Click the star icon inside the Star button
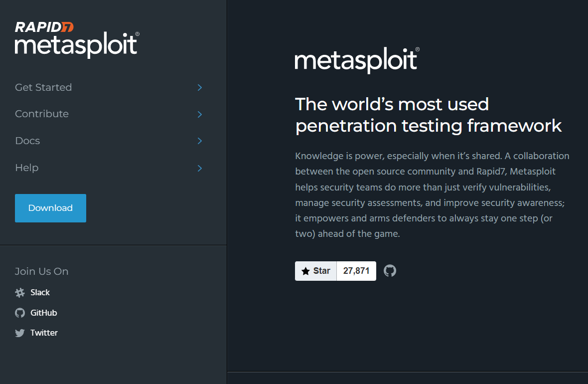The image size is (588, 384). pyautogui.click(x=305, y=271)
